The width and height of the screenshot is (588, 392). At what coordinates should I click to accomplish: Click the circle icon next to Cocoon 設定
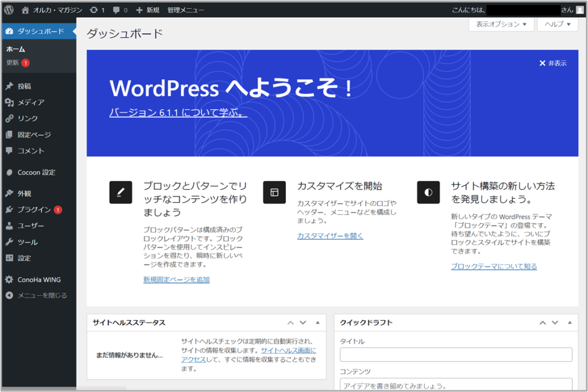(x=9, y=172)
